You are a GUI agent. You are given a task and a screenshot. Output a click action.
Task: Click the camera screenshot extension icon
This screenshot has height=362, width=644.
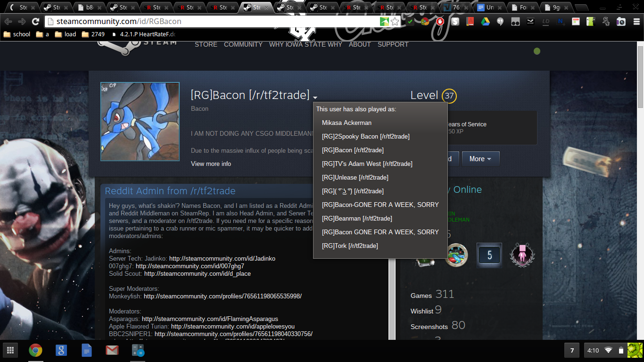[x=621, y=21]
